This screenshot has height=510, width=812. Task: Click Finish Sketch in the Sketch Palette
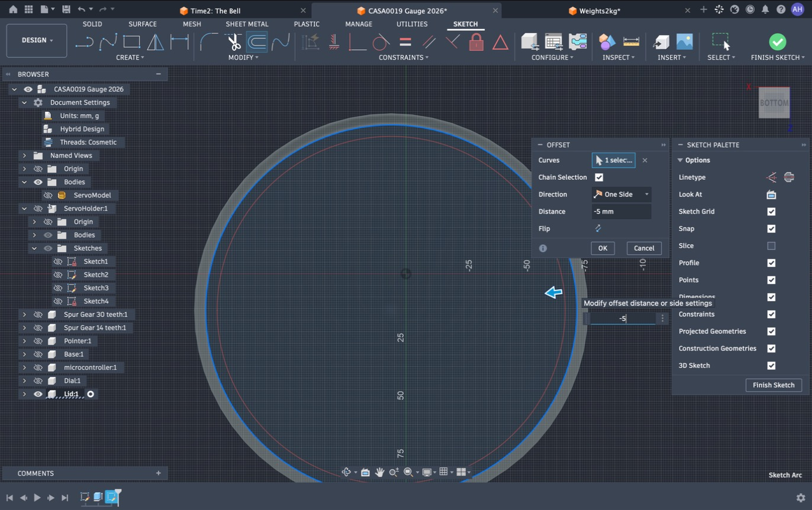point(774,385)
